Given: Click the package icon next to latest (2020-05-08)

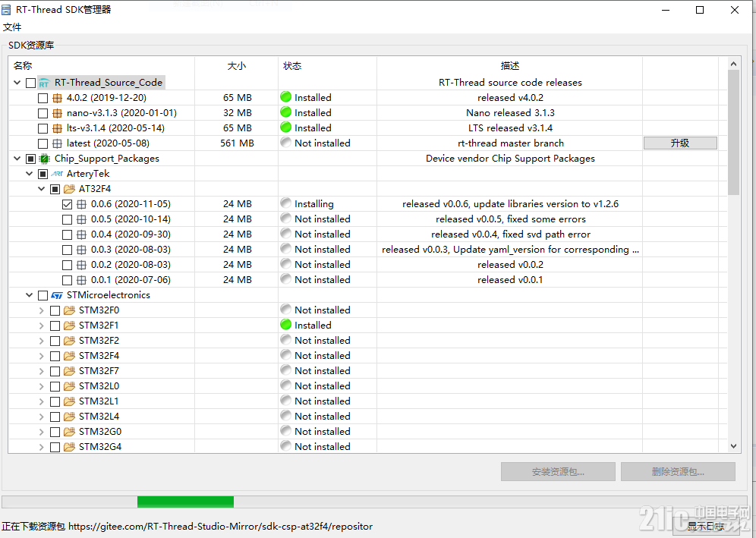Looking at the screenshot, I should (57, 143).
